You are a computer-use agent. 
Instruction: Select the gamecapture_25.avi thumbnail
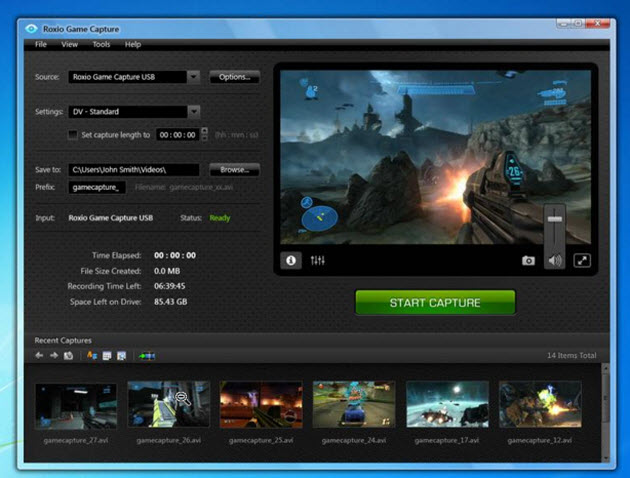(261, 404)
